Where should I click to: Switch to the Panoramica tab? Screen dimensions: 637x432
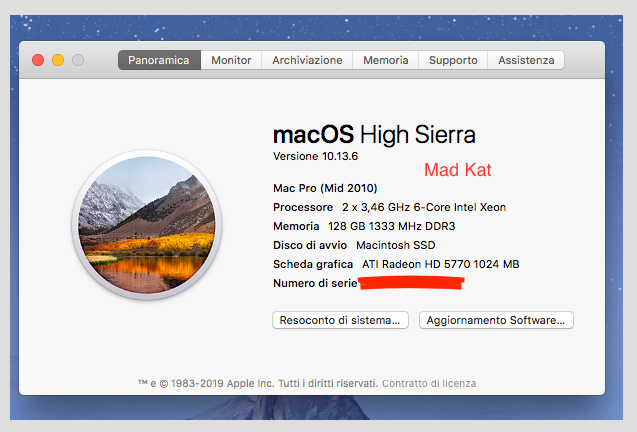pyautogui.click(x=159, y=60)
